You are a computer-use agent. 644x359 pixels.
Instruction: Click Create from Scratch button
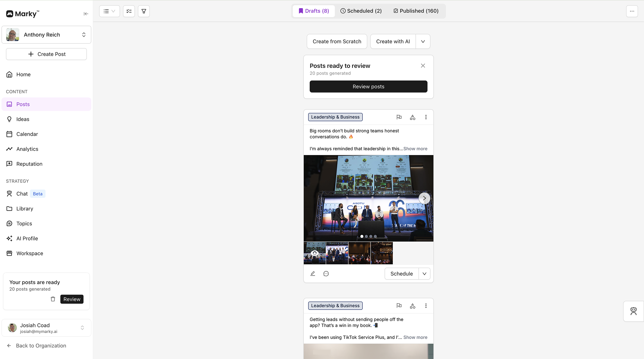337,41
